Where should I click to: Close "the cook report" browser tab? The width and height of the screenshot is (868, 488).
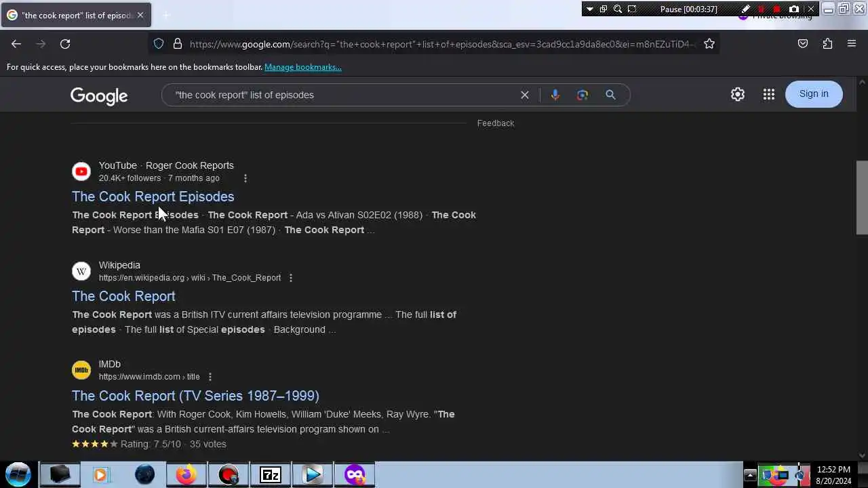[140, 15]
